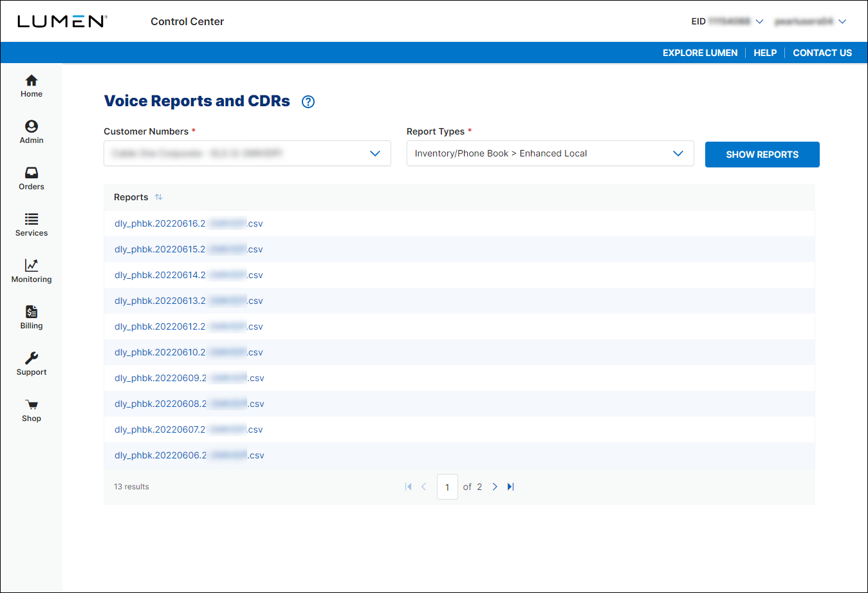Open the Home sidebar icon
The image size is (868, 593).
pos(32,80)
